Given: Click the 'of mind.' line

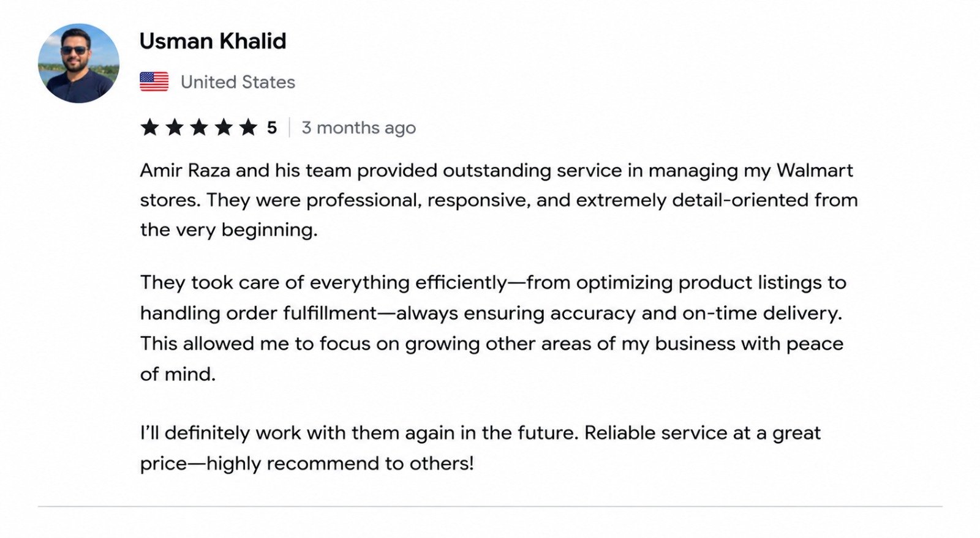Looking at the screenshot, I should tap(178, 374).
